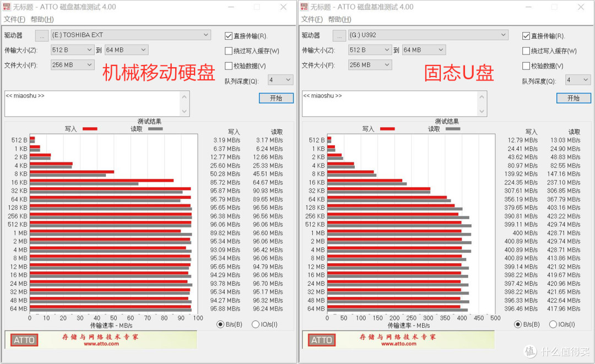Viewport: 595px width, 364px height.
Task: Click 8 KB row label in left chart
Action: pyautogui.click(x=21, y=173)
